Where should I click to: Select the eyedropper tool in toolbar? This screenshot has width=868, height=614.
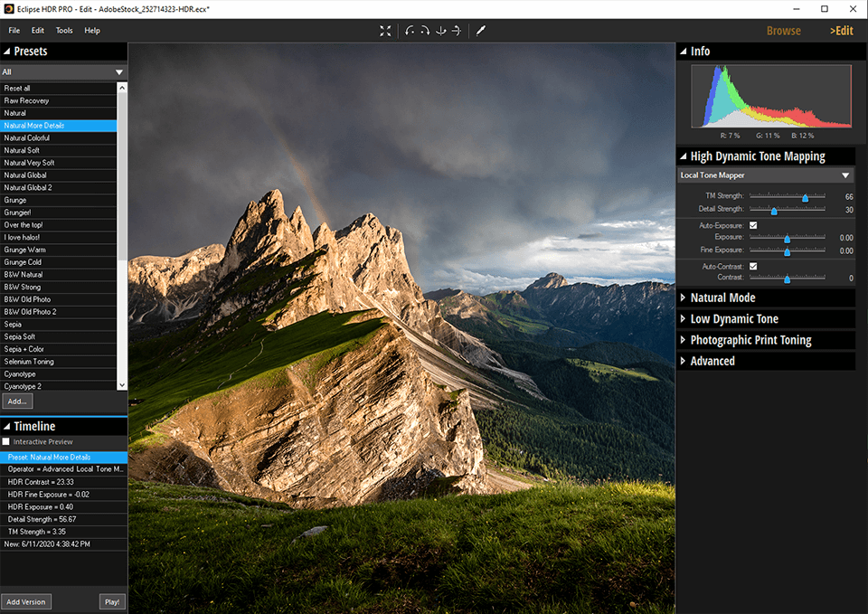tap(481, 31)
